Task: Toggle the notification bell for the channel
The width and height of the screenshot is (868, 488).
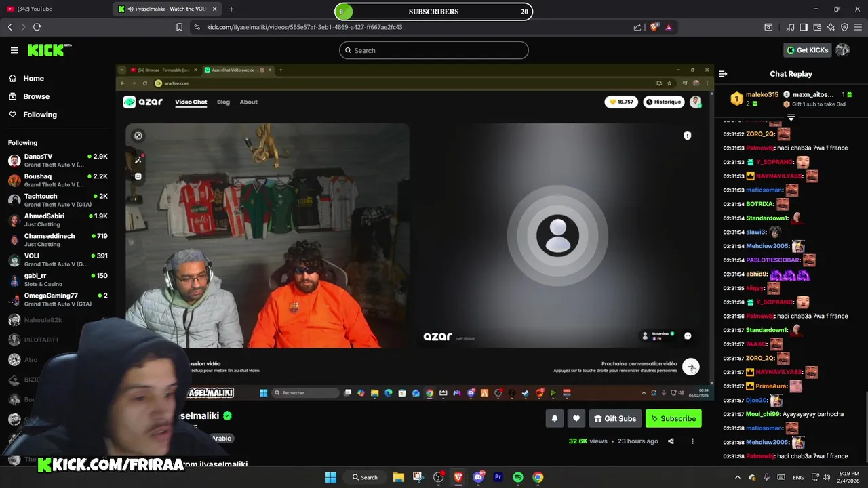Action: pos(554,419)
